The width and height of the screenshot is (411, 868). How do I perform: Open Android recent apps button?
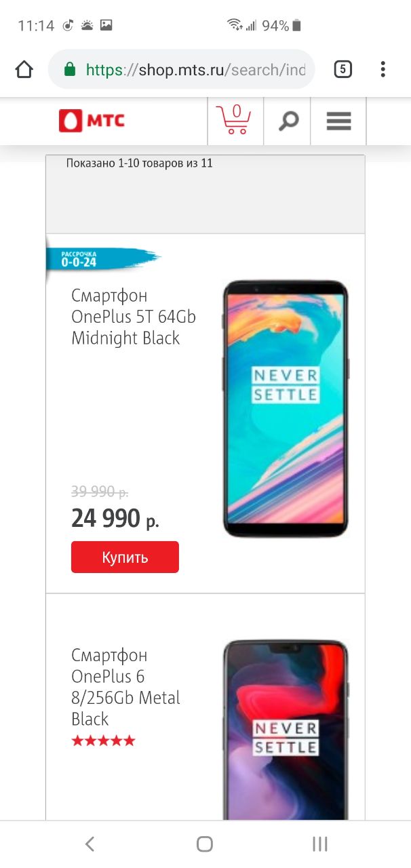(x=320, y=844)
